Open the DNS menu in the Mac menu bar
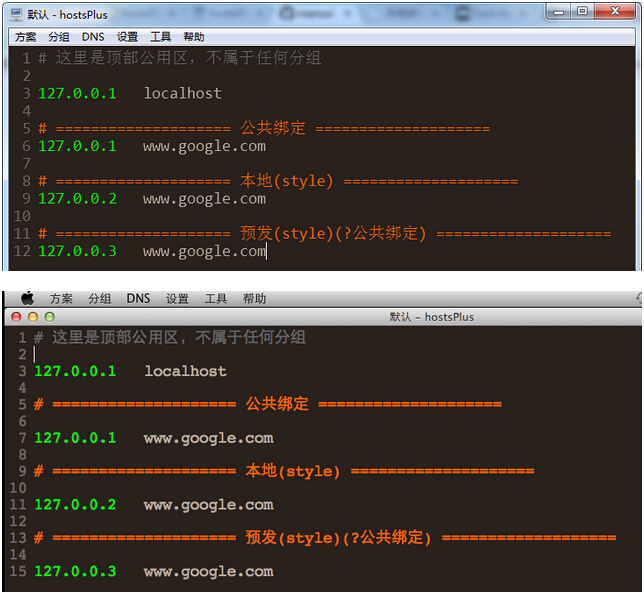644x595 pixels. pyautogui.click(x=138, y=298)
